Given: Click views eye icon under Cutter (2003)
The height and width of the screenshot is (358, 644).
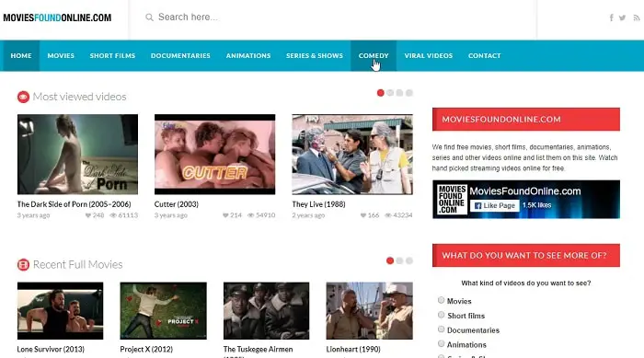Looking at the screenshot, I should [250, 215].
